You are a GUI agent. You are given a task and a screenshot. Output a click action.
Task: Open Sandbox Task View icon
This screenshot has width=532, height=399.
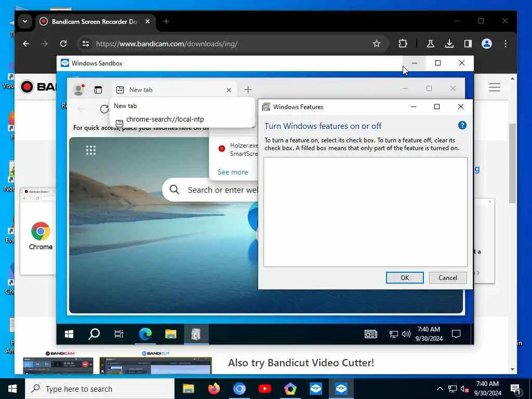coord(119,334)
